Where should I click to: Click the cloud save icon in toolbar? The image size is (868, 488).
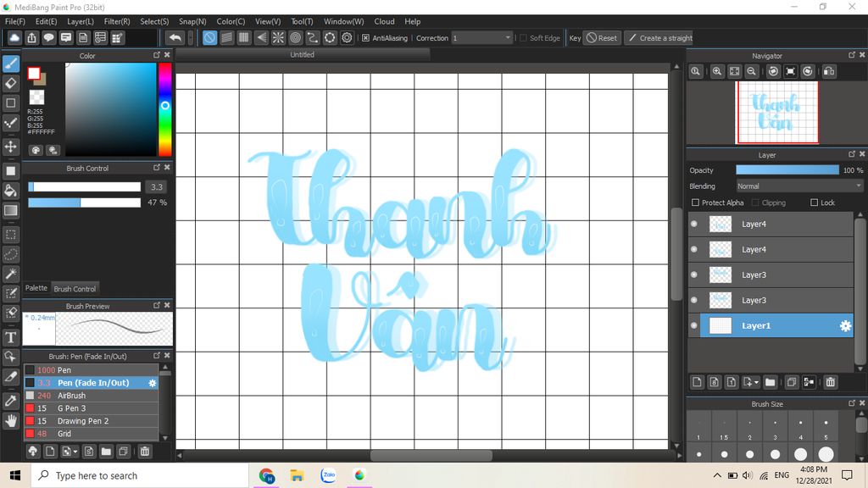[x=14, y=37]
